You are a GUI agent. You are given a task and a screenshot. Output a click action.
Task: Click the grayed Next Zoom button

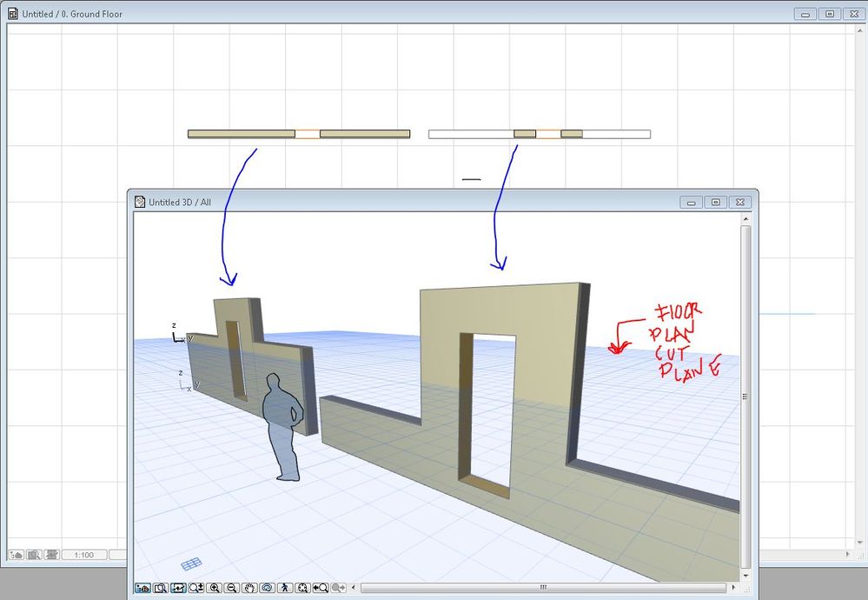pos(337,589)
